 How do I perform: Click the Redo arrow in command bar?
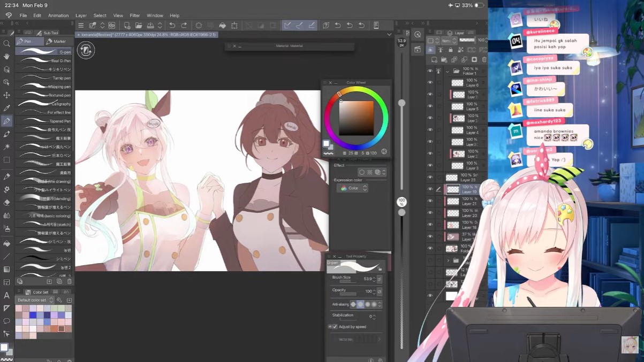[184, 26]
